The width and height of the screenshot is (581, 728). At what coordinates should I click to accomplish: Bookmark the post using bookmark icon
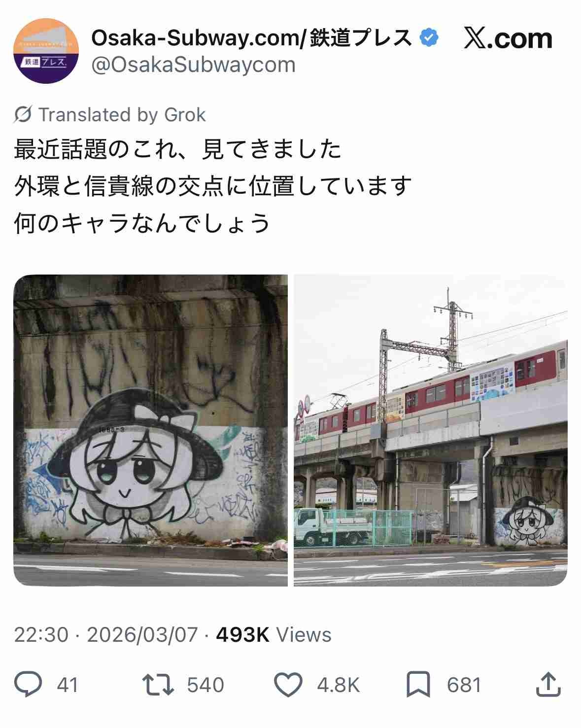(418, 685)
